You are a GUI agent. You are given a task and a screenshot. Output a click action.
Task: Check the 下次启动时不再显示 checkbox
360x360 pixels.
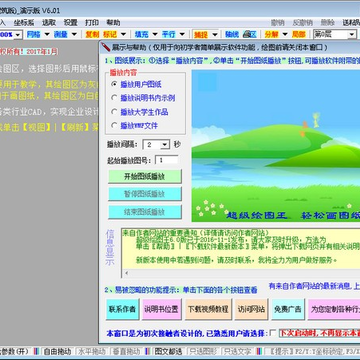[x=273, y=333]
